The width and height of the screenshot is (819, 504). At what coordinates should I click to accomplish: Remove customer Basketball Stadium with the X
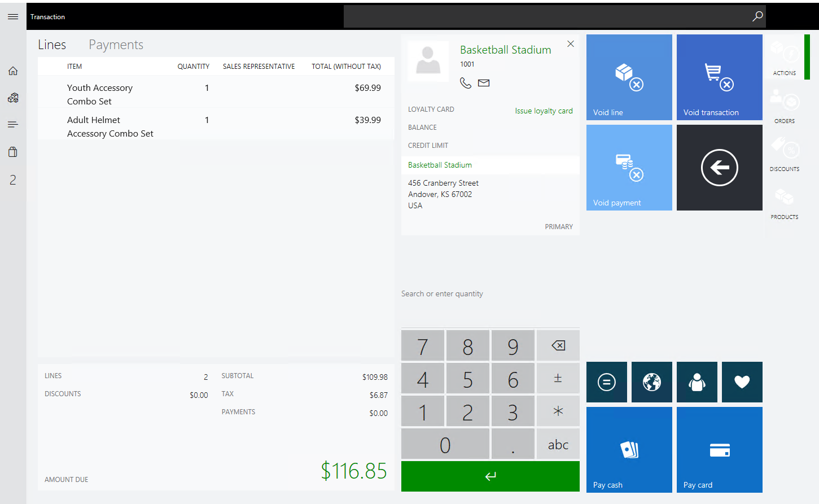(571, 44)
